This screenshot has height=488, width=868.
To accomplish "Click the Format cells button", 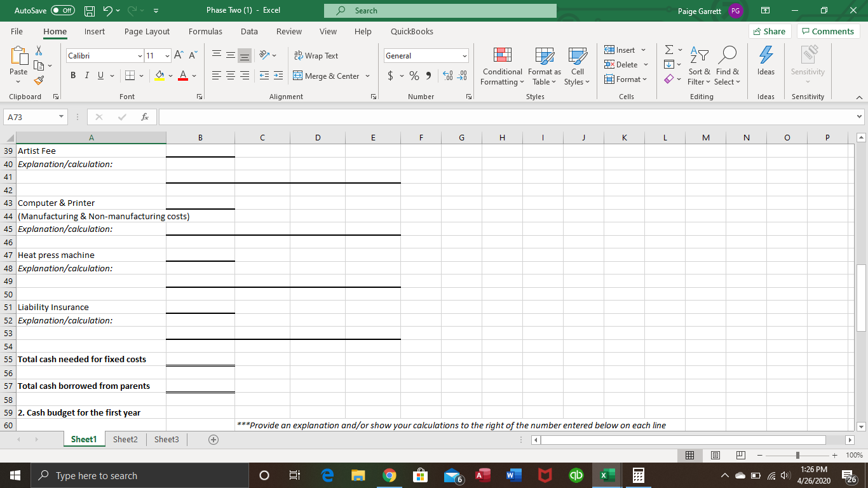I will pyautogui.click(x=625, y=79).
